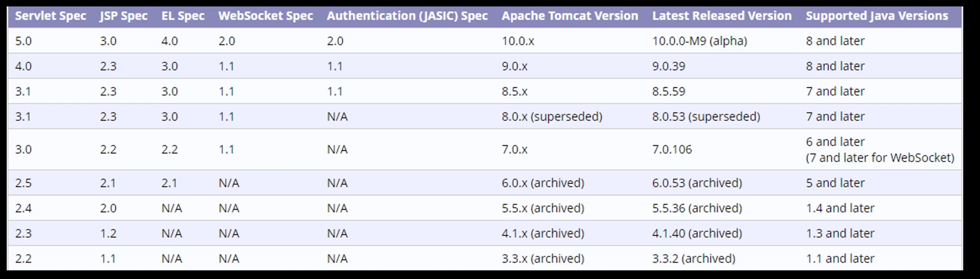The image size is (980, 279).
Task: Click the 3.3.2 (archived) release cell
Action: (694, 259)
